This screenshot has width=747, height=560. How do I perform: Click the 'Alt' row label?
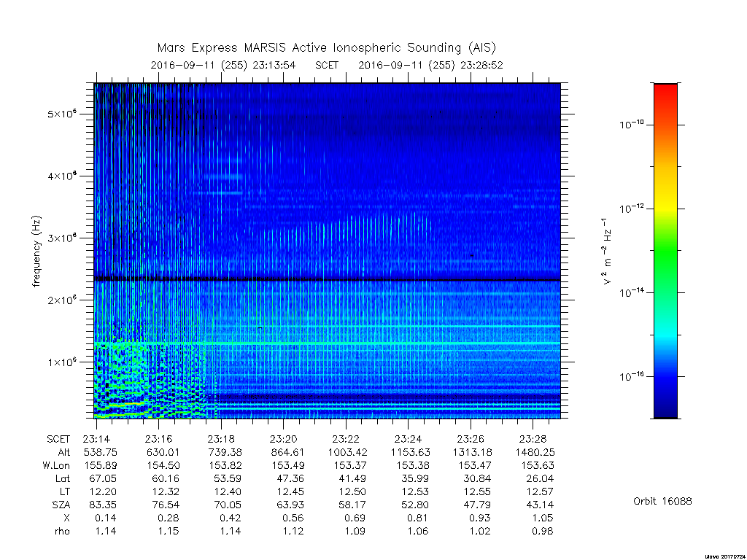point(63,452)
